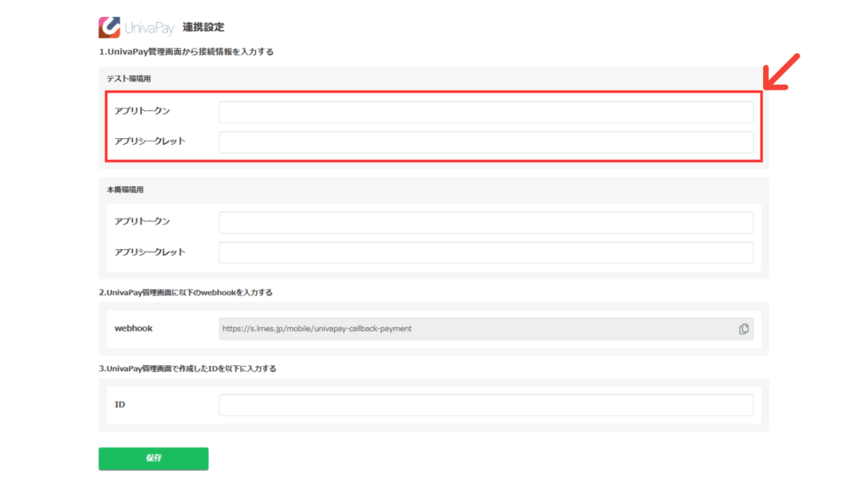
Task: Click the アプリシークレット label under 本番環境用
Action: tap(150, 252)
